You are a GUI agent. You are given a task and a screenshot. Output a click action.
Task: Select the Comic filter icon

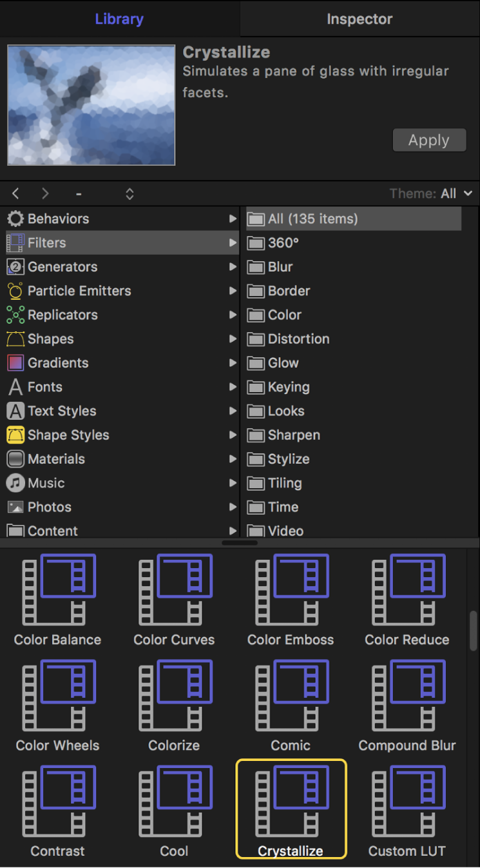pyautogui.click(x=291, y=695)
